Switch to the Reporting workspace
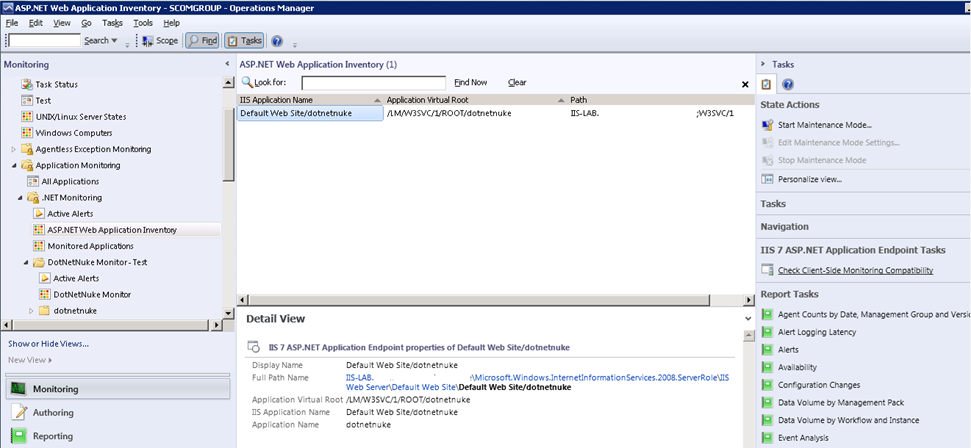The image size is (971, 448). pyautogui.click(x=118, y=436)
